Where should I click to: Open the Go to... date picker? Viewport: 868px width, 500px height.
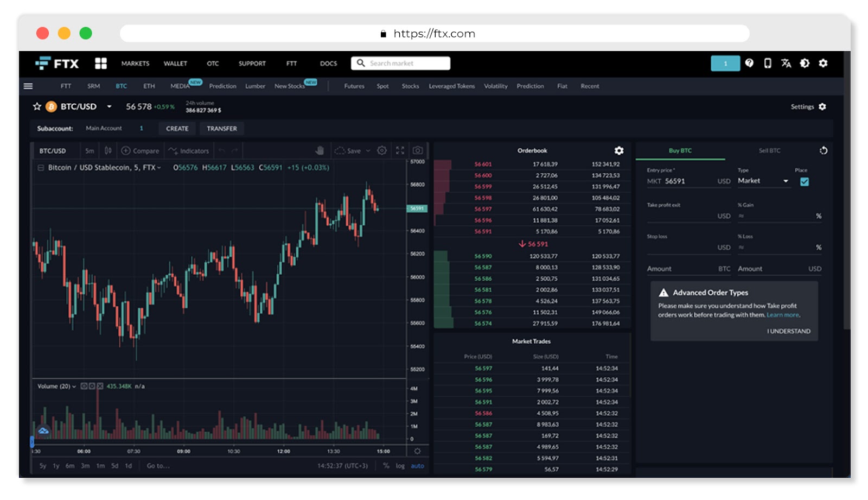tap(158, 466)
